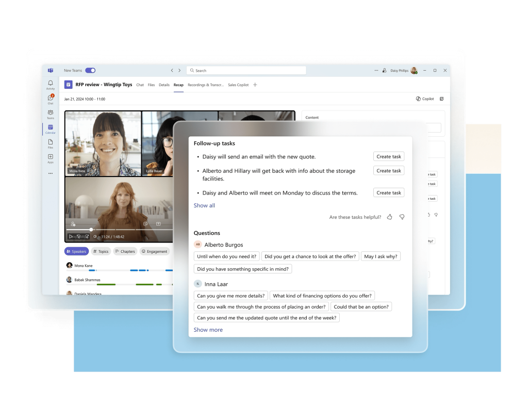Screen dimensions: 528x420
Task: Open the Sales Copilot tab
Action: [238, 85]
